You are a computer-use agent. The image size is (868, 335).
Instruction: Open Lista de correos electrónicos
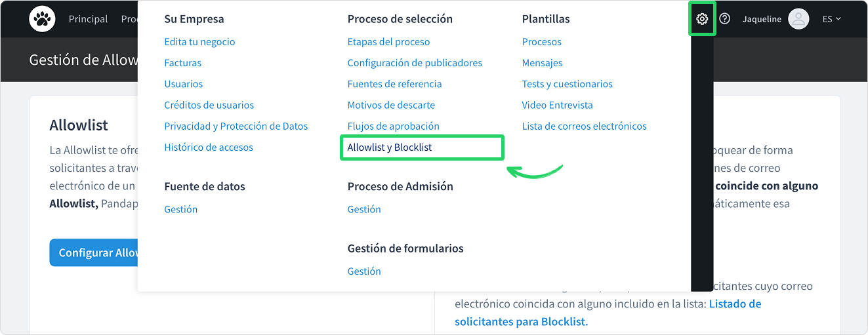pos(585,126)
